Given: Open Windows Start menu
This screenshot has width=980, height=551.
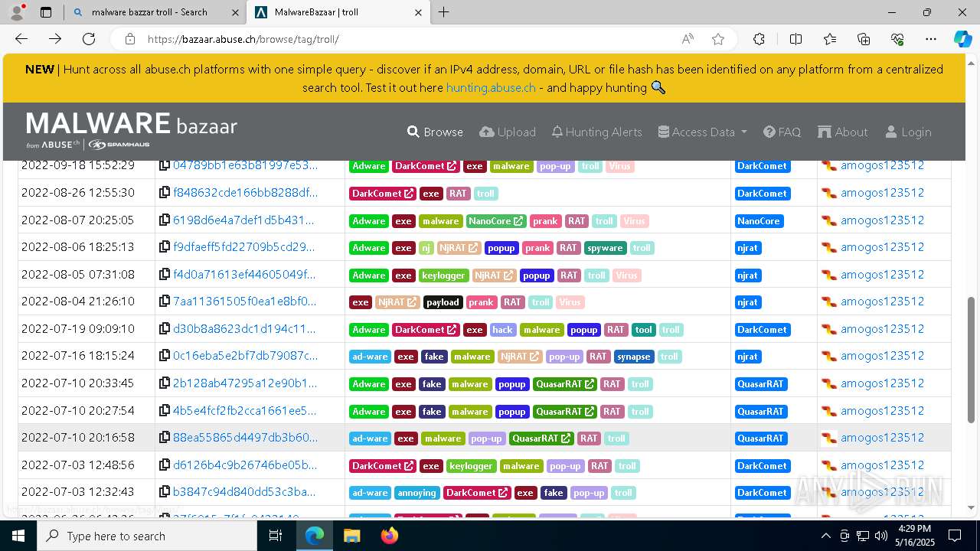Looking at the screenshot, I should click(18, 536).
